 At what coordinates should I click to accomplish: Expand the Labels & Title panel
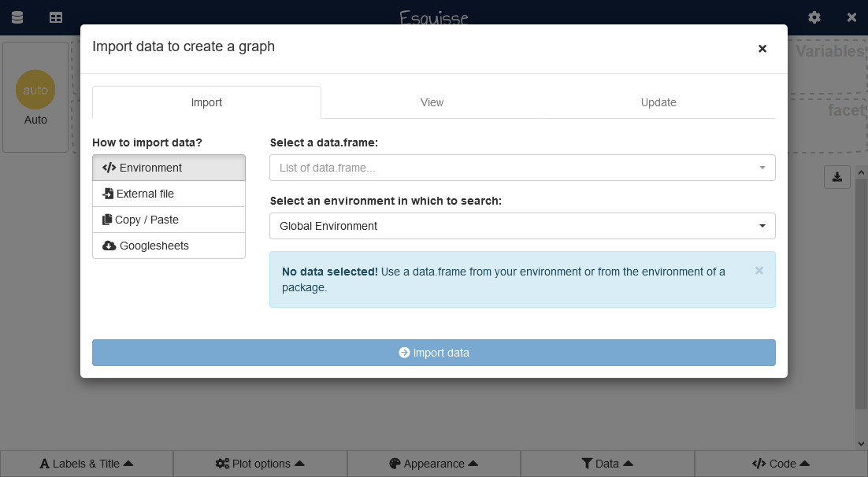pyautogui.click(x=87, y=464)
